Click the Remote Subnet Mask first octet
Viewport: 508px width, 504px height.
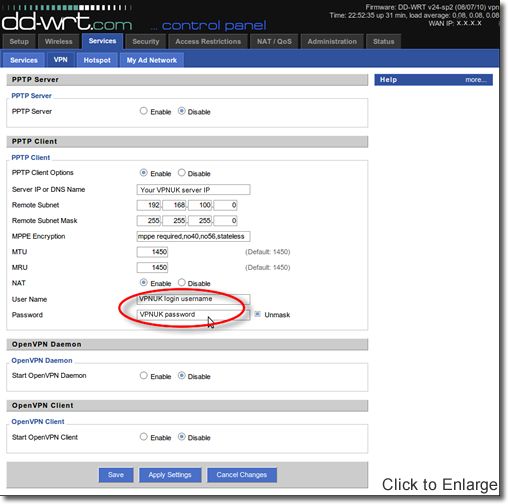(x=149, y=221)
